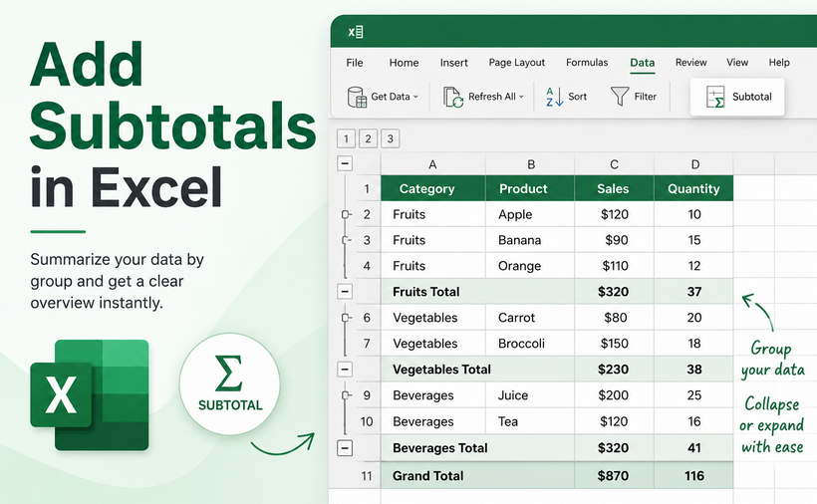This screenshot has width=817, height=504.
Task: Collapse the Beverages Total group
Action: click(x=345, y=448)
